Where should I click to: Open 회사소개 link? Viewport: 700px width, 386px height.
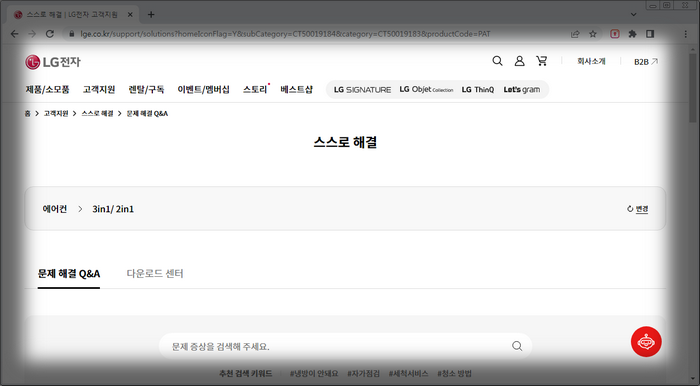click(591, 61)
